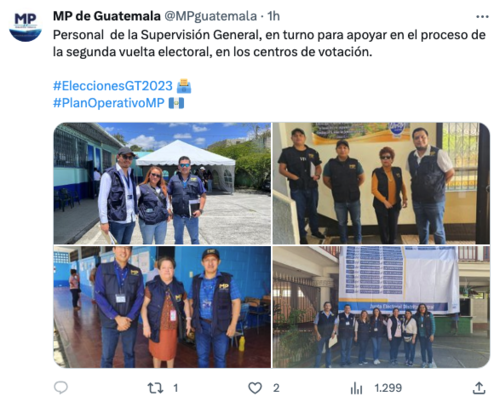Click the 1.299 views count
500x402 pixels.
pyautogui.click(x=388, y=388)
